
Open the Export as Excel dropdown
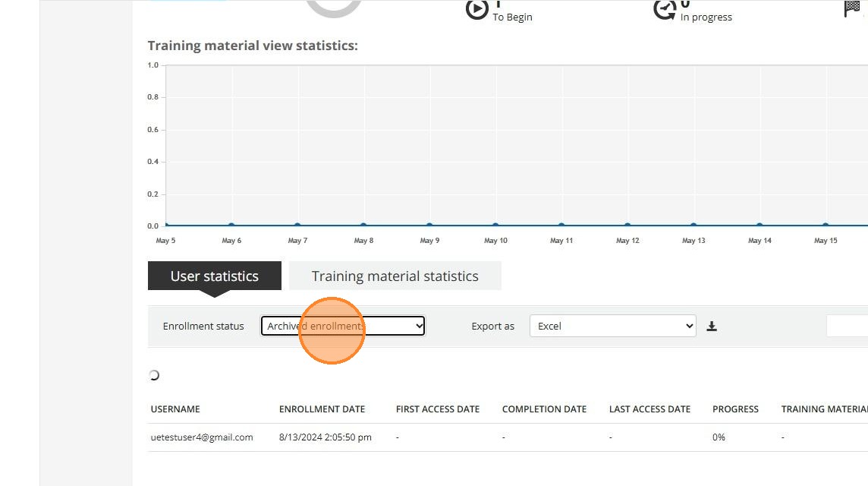(x=613, y=326)
